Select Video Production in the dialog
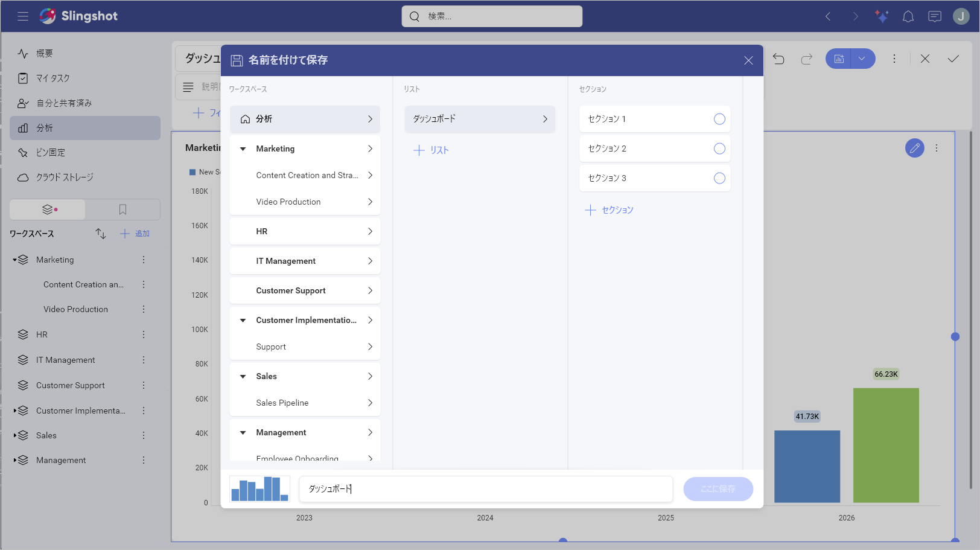Image resolution: width=980 pixels, height=550 pixels. pos(305,202)
